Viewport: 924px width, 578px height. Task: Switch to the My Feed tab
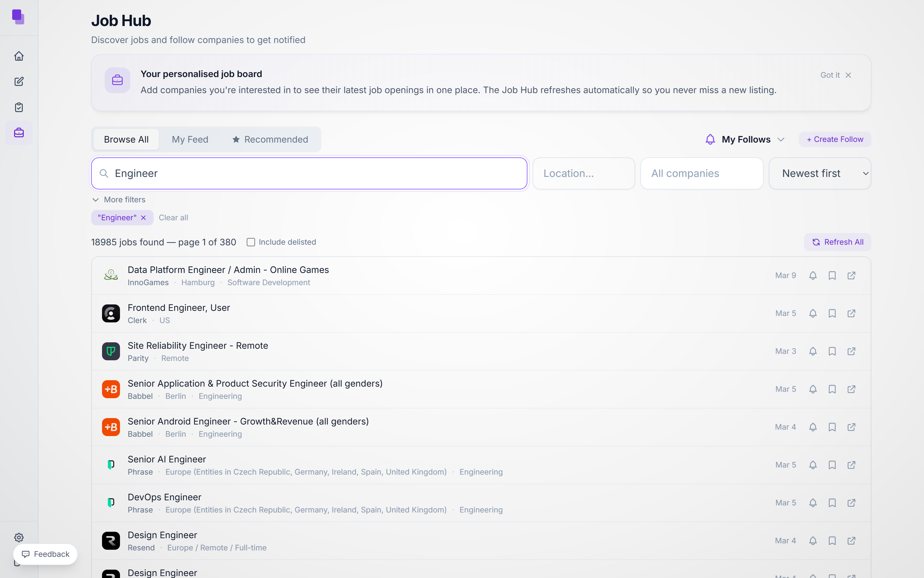click(190, 139)
